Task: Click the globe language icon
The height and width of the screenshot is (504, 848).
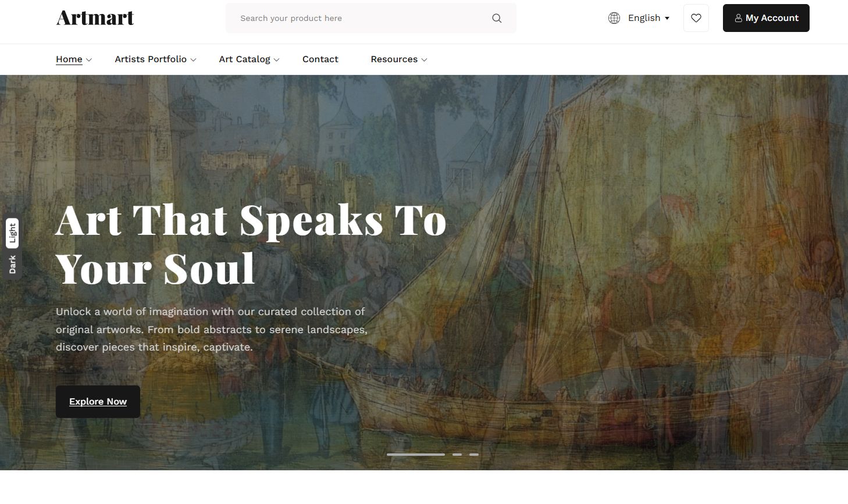Action: (614, 18)
